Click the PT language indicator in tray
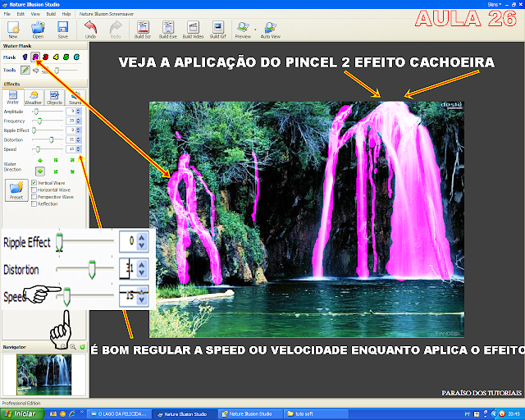525x420 pixels. pyautogui.click(x=467, y=414)
